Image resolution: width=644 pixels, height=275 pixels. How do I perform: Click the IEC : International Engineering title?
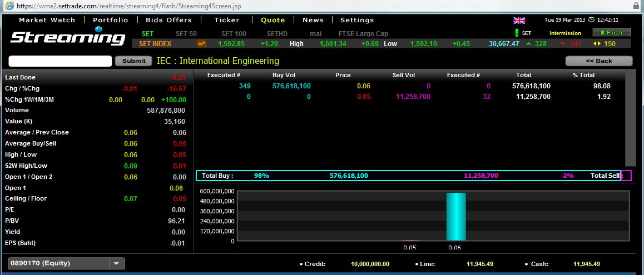(218, 61)
